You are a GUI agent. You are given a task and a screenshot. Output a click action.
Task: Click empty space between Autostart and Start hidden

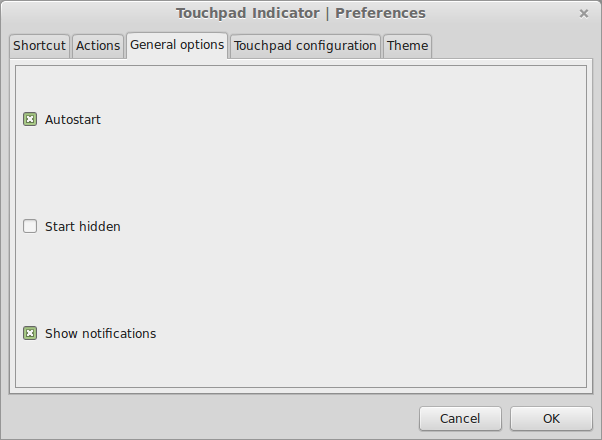[301, 173]
